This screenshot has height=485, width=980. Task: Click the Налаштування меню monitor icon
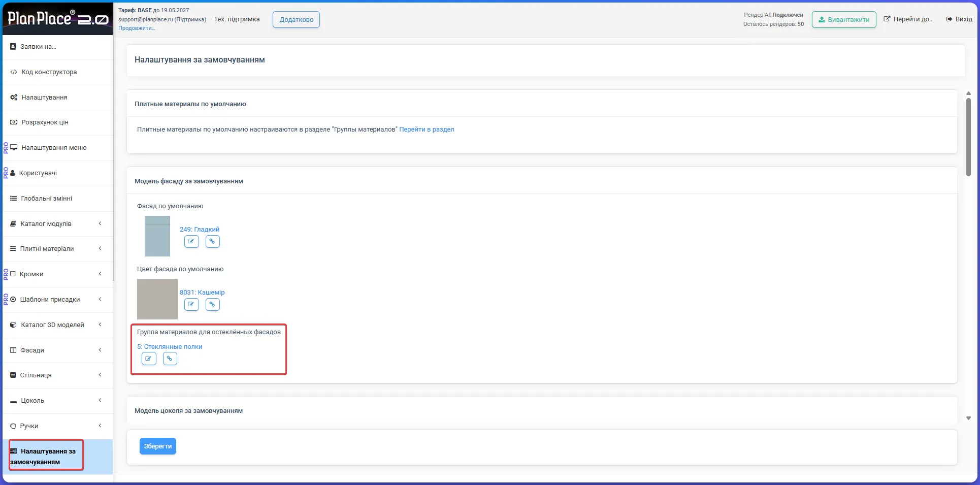[14, 148]
